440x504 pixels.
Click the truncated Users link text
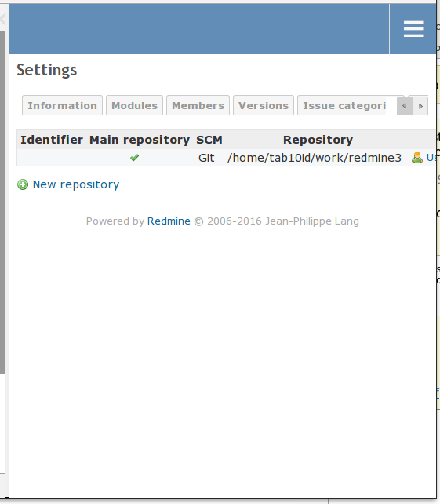[431, 158]
